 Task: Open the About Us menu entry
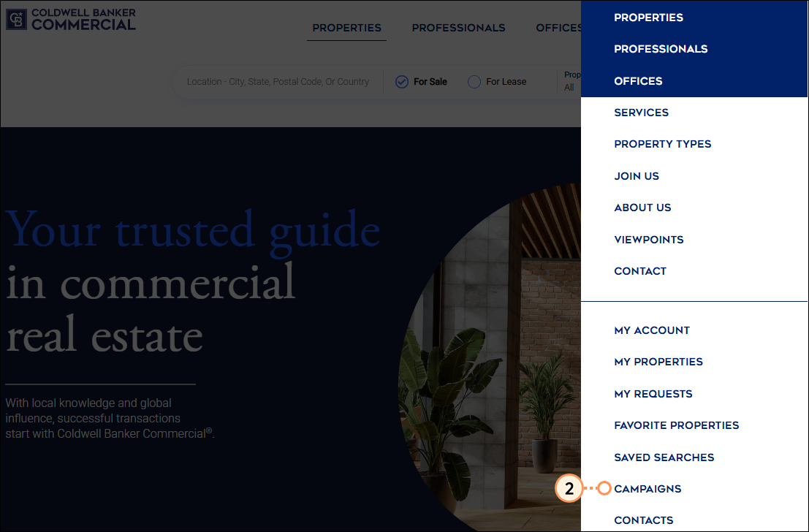(642, 208)
